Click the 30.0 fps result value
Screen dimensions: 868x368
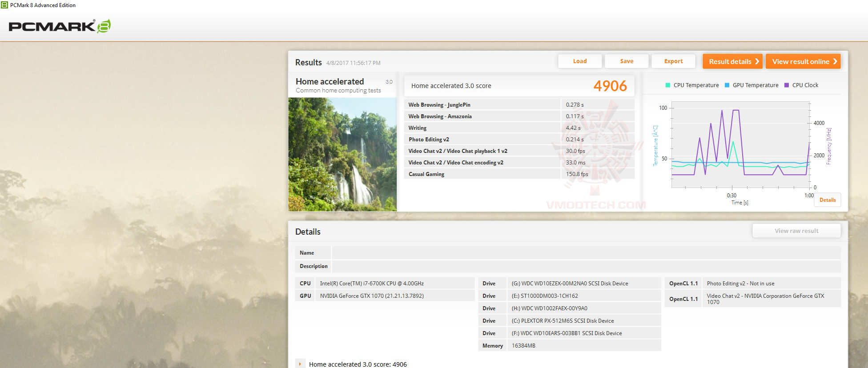tap(575, 151)
